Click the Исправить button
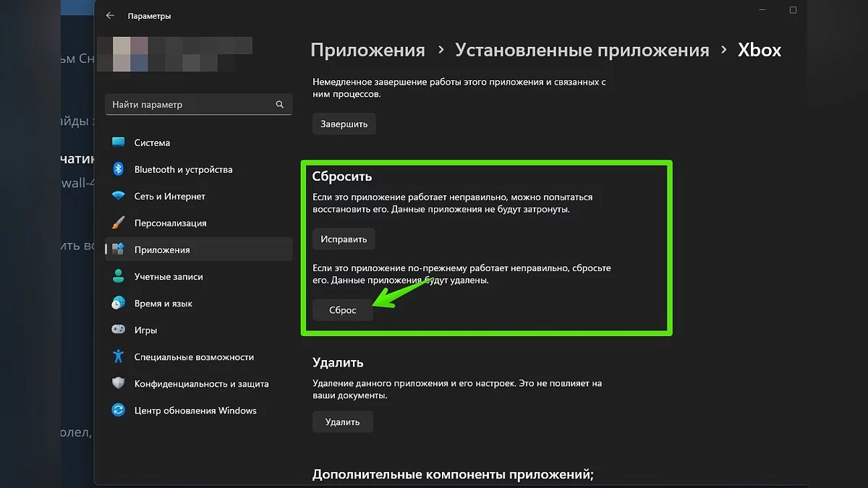Viewport: 868px width, 488px height. point(344,239)
